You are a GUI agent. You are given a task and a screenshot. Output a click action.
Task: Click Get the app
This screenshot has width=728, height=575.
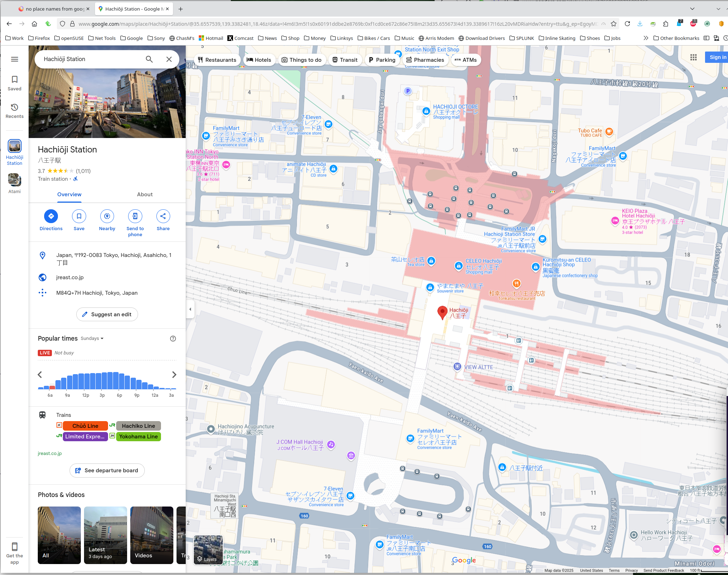point(14,553)
